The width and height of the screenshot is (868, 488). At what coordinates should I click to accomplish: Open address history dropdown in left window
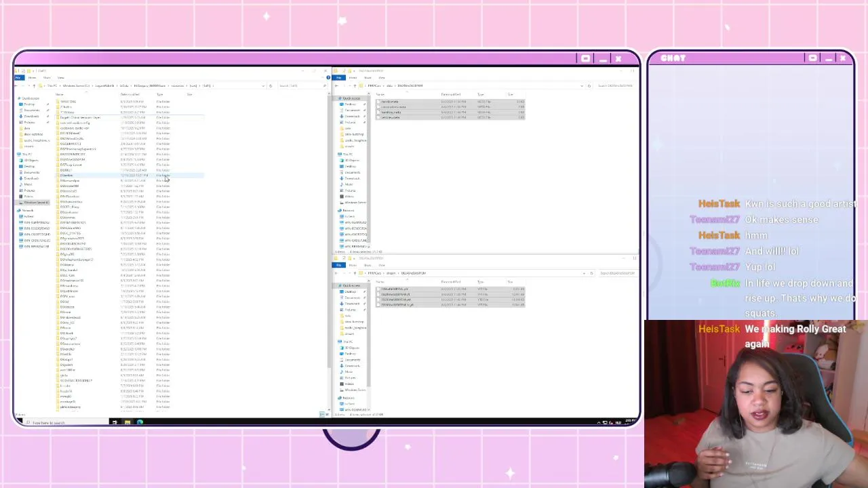point(264,85)
